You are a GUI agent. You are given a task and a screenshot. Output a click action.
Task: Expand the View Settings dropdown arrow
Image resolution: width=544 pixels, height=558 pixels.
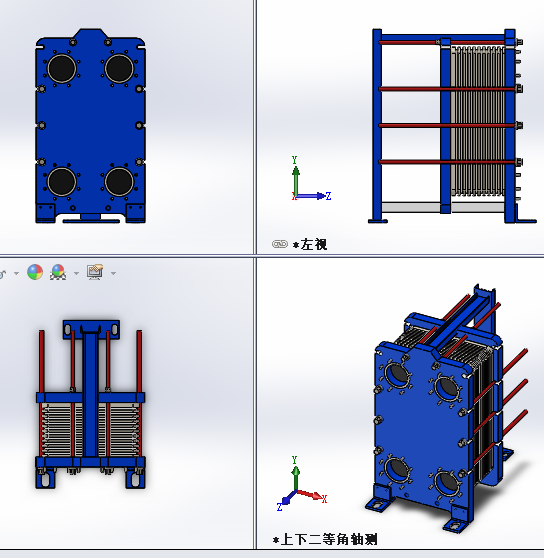(113, 273)
